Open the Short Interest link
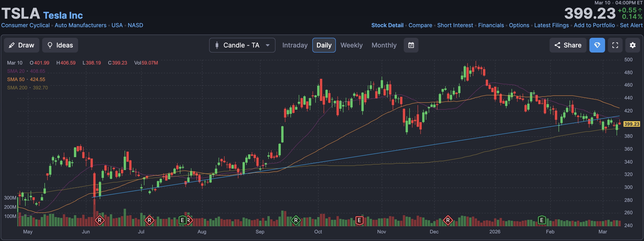This screenshot has width=644, height=241. tap(455, 25)
